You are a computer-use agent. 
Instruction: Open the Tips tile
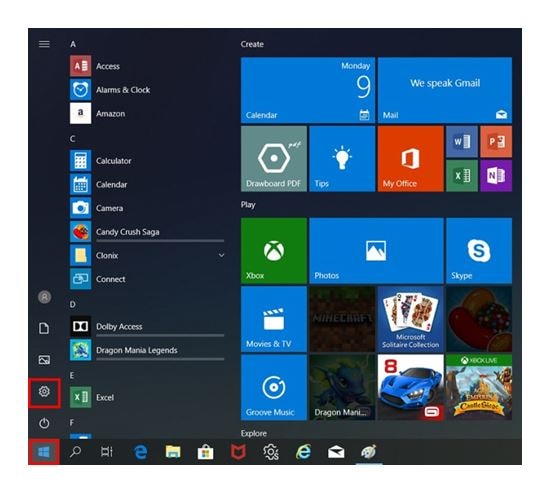coord(342,158)
